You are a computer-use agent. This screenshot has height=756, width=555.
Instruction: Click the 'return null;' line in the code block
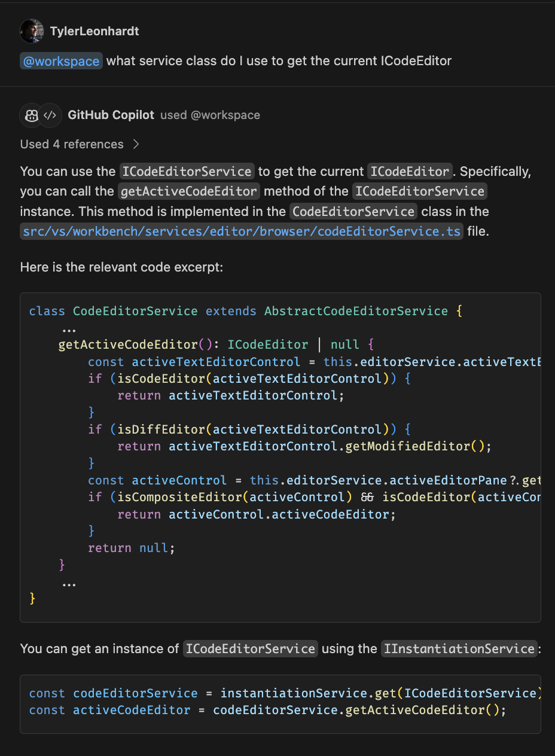(x=131, y=548)
